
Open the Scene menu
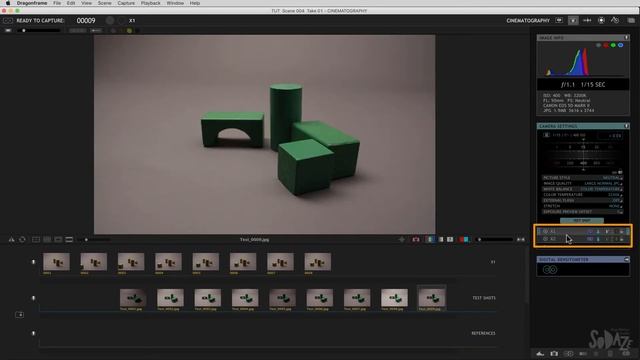(104, 3)
